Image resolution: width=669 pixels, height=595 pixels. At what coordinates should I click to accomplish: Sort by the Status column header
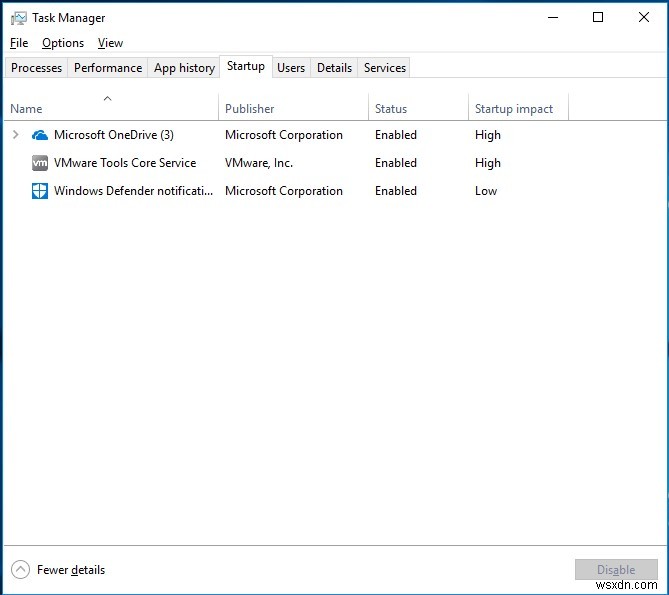418,108
